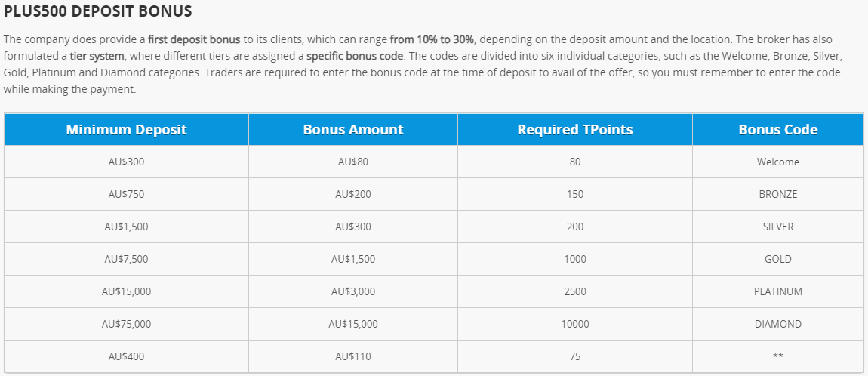868x376 pixels.
Task: Select the DIAMOND bonus code cell
Action: point(778,324)
